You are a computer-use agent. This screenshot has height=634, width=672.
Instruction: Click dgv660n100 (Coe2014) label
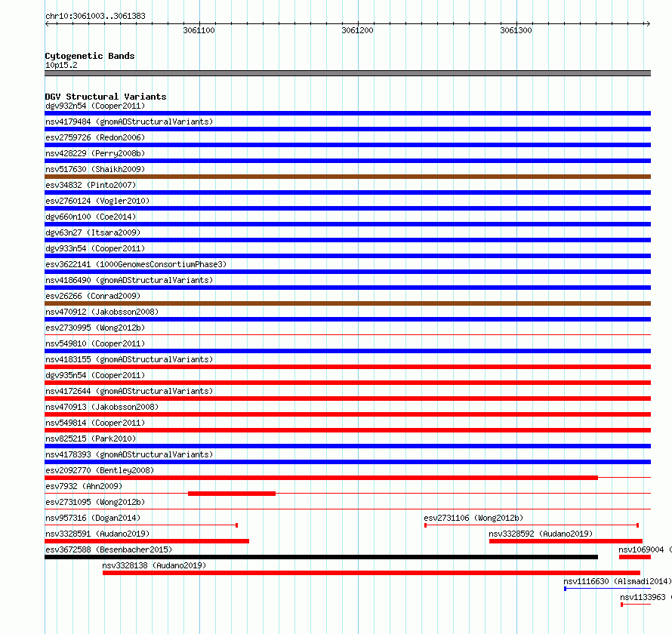pos(91,217)
